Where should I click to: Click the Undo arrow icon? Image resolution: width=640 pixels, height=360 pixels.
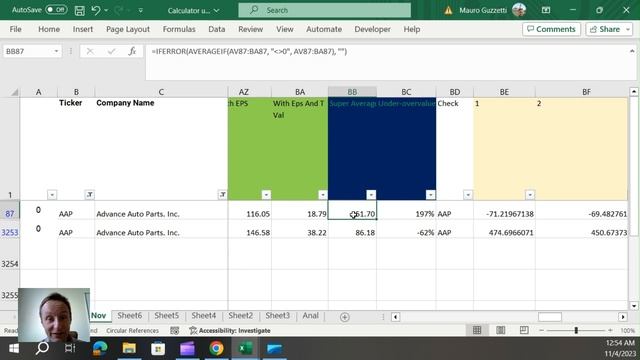click(x=96, y=10)
